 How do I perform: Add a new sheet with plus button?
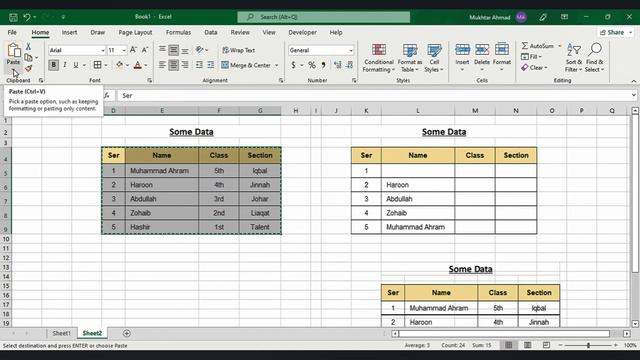127,333
